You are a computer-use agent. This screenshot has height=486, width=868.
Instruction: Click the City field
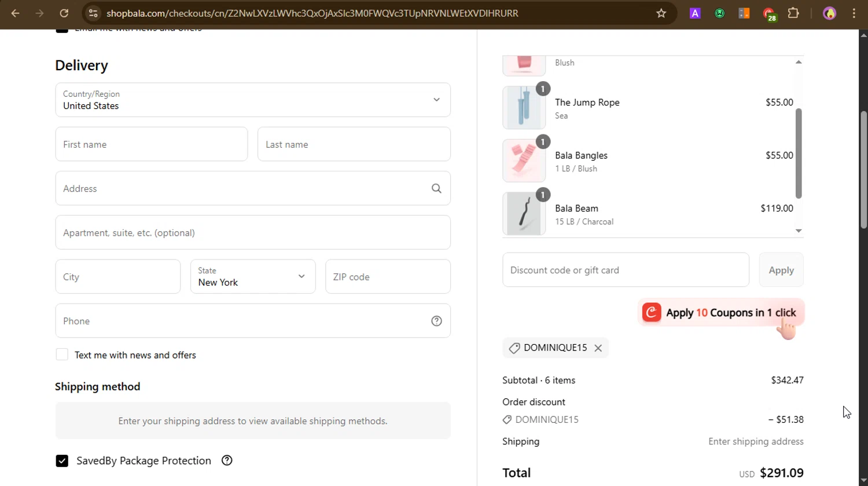click(118, 276)
